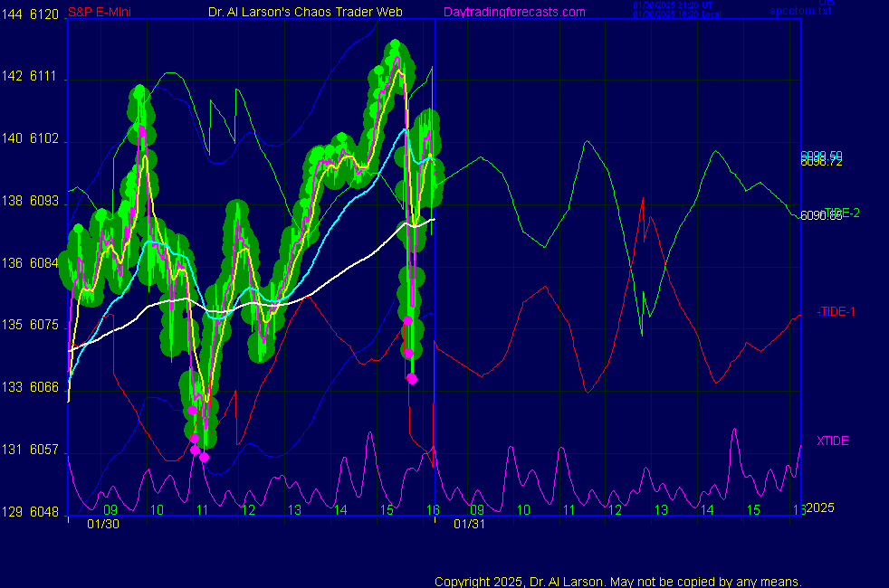This screenshot has width=889, height=588.
Task: Select the 131 6057 price axis label
Action: click(x=30, y=450)
